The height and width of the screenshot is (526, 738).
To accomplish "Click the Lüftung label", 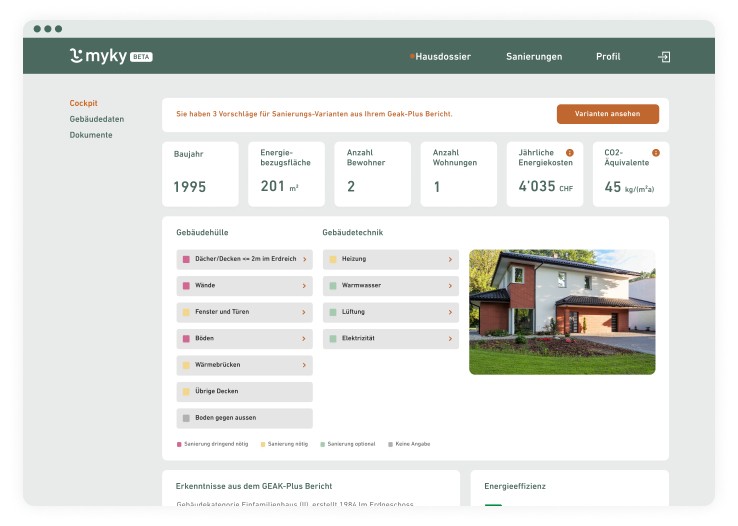I will pyautogui.click(x=353, y=312).
